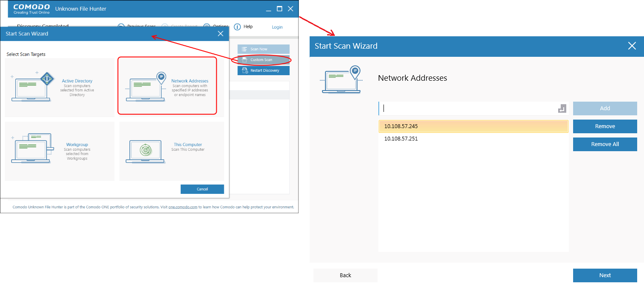Click the Scan Now button
Screen dimensions: 644x284
[x=263, y=49]
